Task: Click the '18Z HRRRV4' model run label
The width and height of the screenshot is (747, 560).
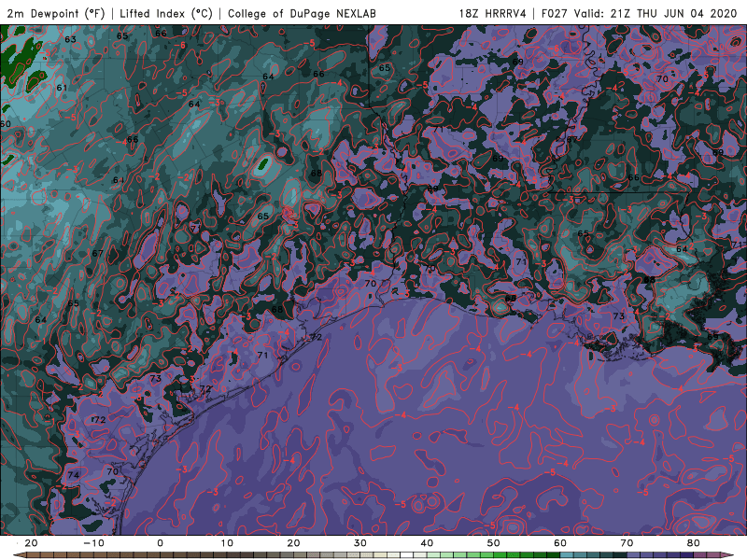Action: click(x=492, y=13)
